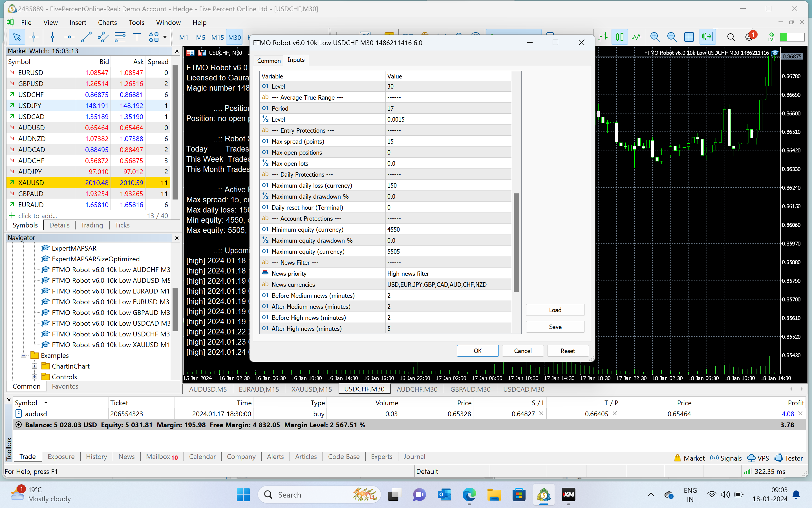
Task: Open Microsoft Edge from the taskbar
Action: (469, 494)
